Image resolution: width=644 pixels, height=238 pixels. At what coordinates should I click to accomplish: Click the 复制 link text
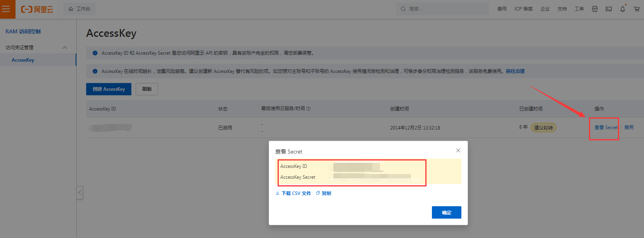pyautogui.click(x=326, y=193)
